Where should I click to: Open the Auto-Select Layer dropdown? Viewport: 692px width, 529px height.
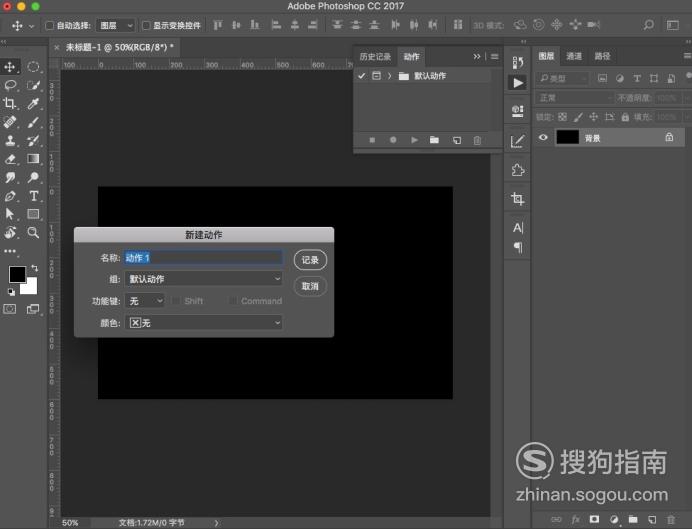point(116,26)
